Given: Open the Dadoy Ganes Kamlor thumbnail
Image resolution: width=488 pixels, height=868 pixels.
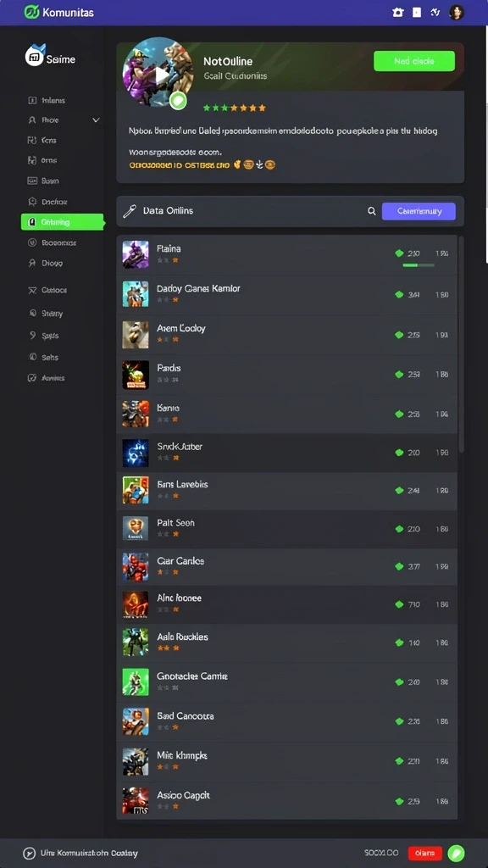Looking at the screenshot, I should [136, 294].
